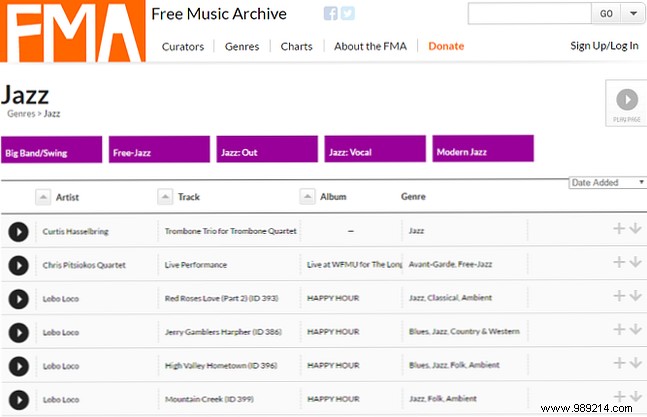Click Sign Up/Log In link
The height and width of the screenshot is (417, 647).
pos(604,46)
